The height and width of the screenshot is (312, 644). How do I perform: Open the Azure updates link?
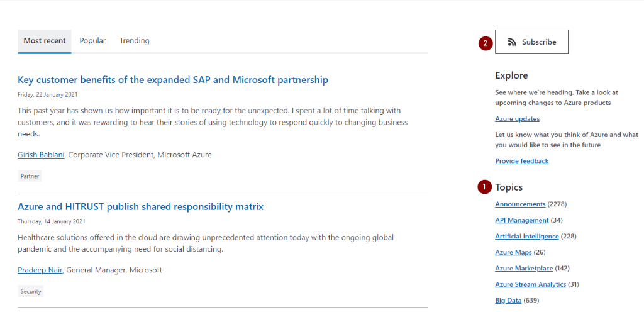pyautogui.click(x=517, y=119)
